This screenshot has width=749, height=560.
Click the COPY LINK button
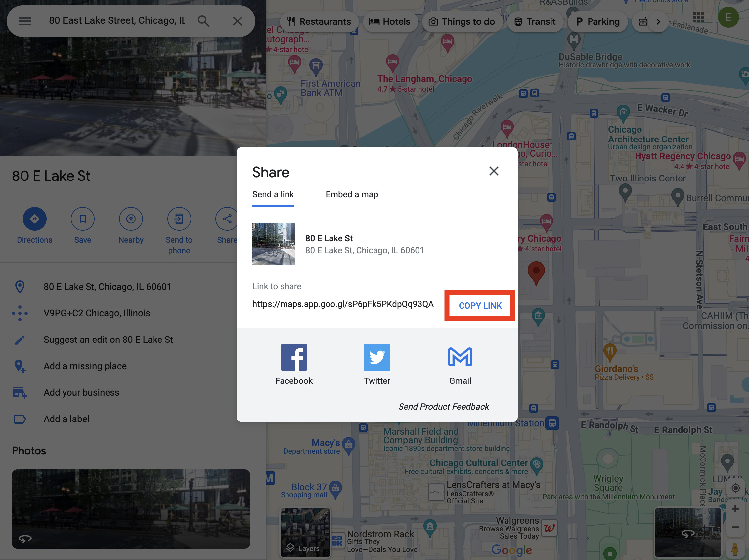[x=480, y=305]
